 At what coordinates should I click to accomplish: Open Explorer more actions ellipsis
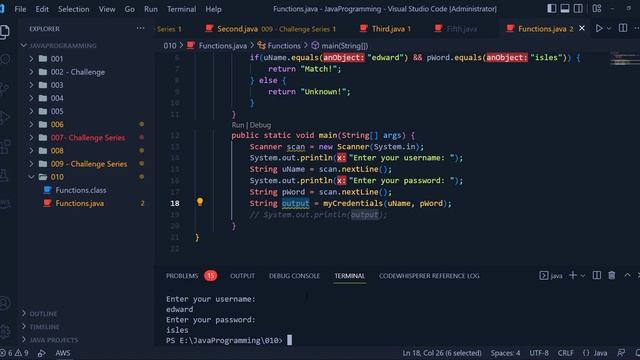(140, 28)
